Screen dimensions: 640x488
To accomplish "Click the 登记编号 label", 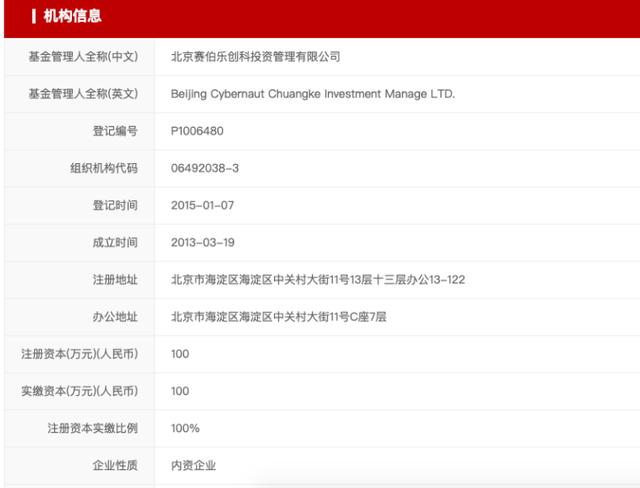I will (115, 131).
